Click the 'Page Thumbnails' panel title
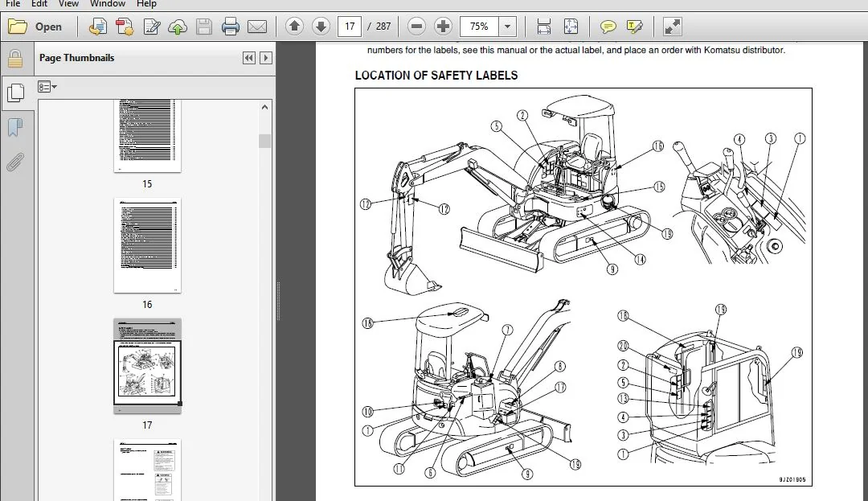This screenshot has width=868, height=501. click(x=76, y=58)
